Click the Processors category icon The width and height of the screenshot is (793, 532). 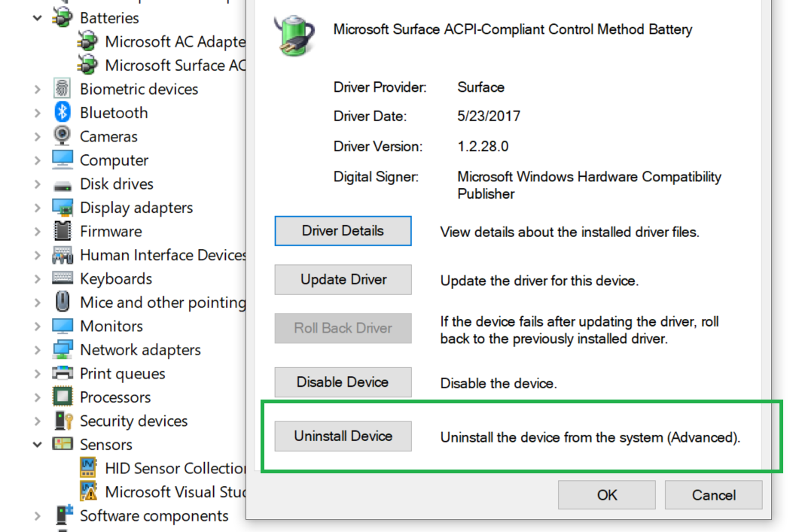click(63, 397)
